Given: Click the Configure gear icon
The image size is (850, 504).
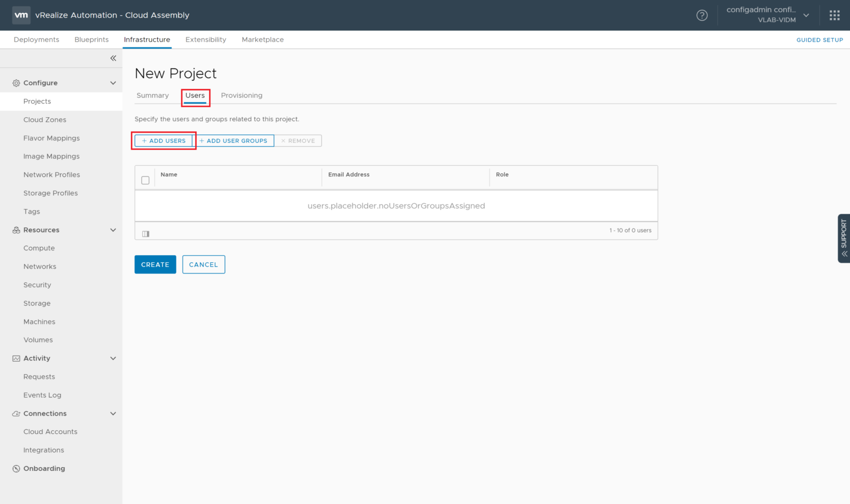Looking at the screenshot, I should pyautogui.click(x=16, y=83).
